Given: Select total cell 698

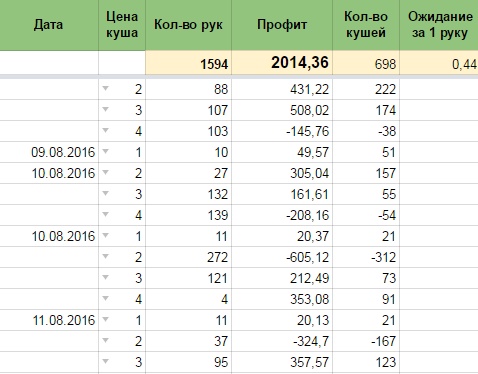Looking at the screenshot, I should click(x=366, y=63).
